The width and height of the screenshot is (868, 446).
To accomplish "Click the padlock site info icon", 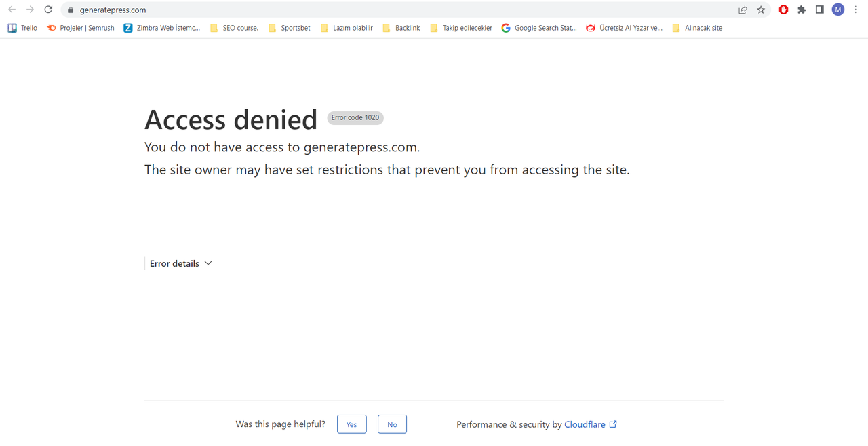I will click(x=71, y=10).
